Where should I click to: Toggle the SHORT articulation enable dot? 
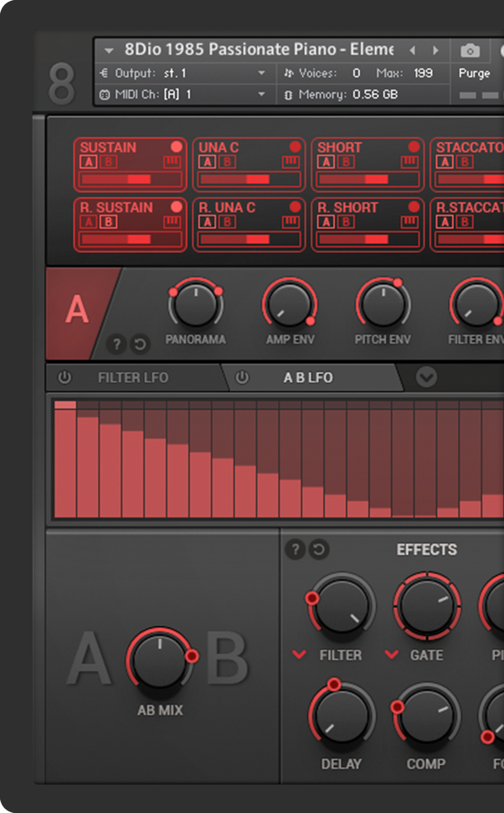tap(413, 147)
